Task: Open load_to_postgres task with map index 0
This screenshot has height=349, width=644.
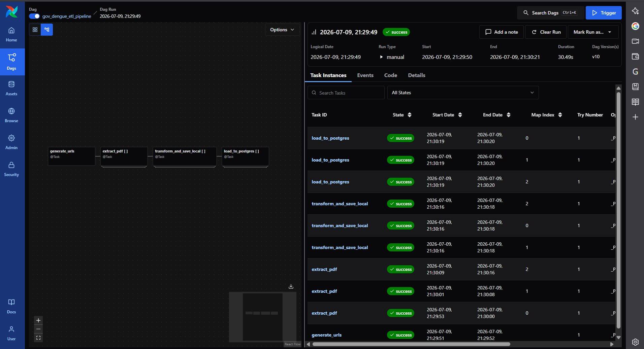Action: 330,138
